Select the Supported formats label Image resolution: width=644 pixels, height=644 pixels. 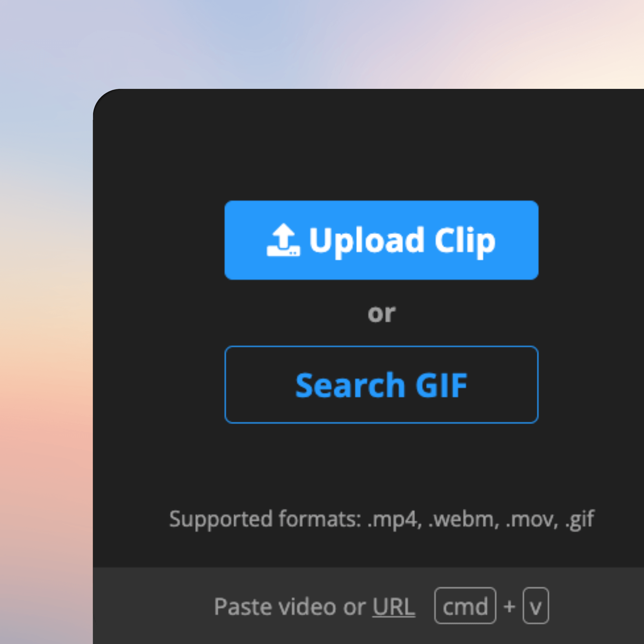coord(265,519)
